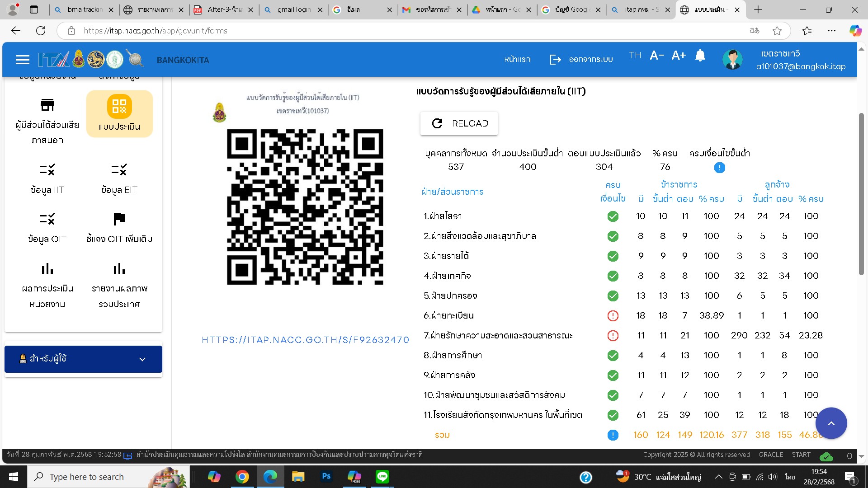
Task: Click red warning icon for ฝ่ายรักษาความสะอาด row
Action: (613, 336)
